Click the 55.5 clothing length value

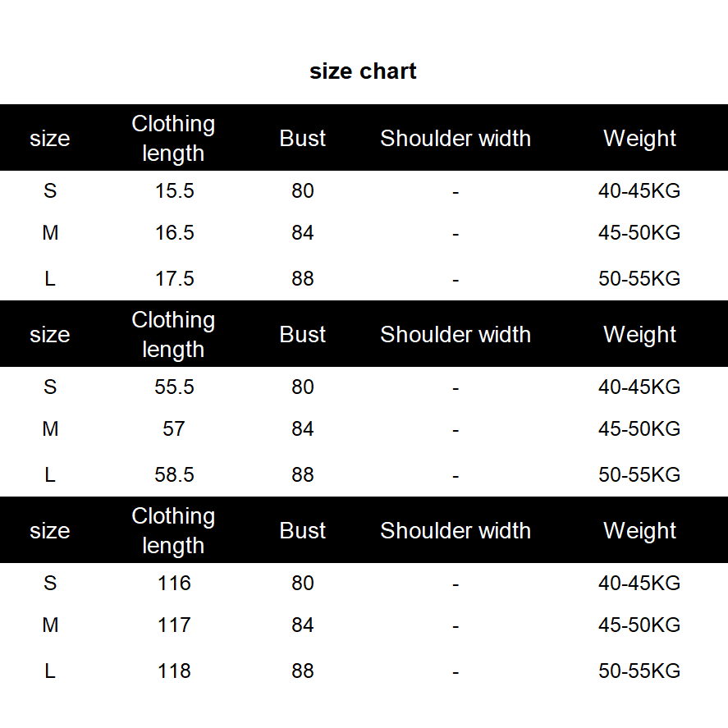pos(174,387)
